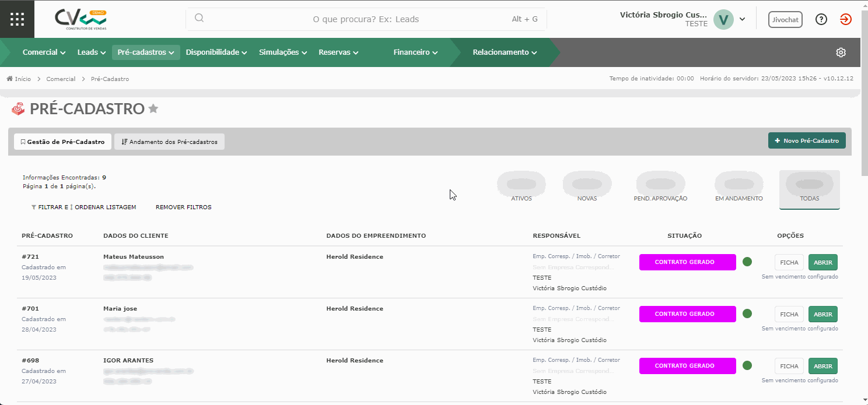Click client name IGOR ARANTES
The height and width of the screenshot is (405, 868).
128,360
